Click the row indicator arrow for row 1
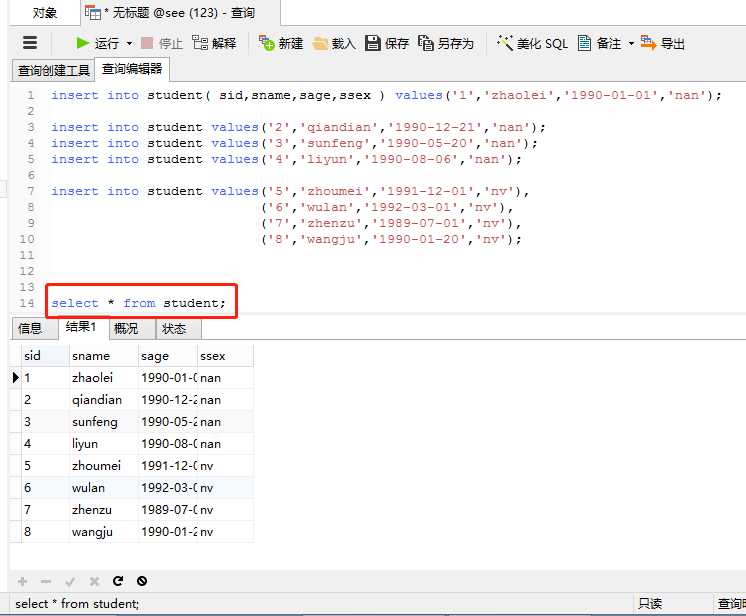Image resolution: width=746 pixels, height=616 pixels. tap(16, 378)
